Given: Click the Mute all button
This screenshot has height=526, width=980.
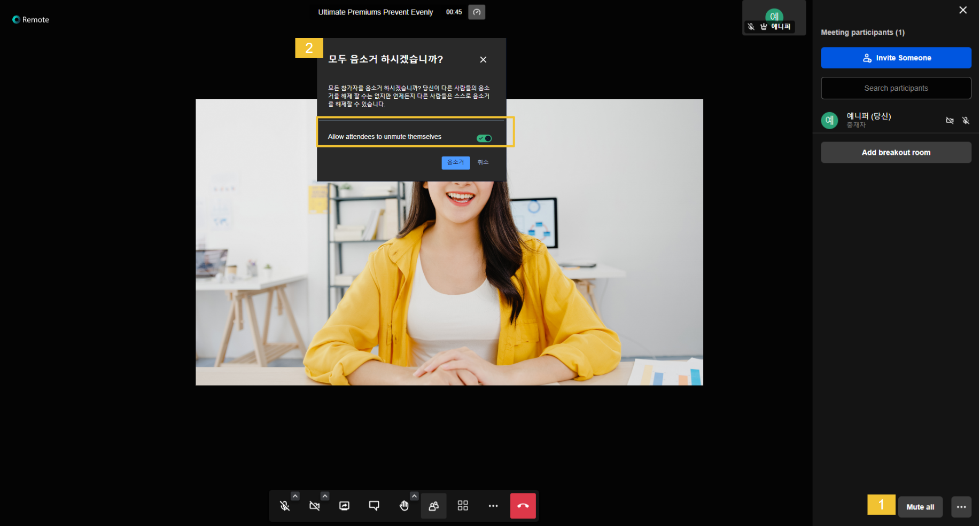Looking at the screenshot, I should point(920,507).
